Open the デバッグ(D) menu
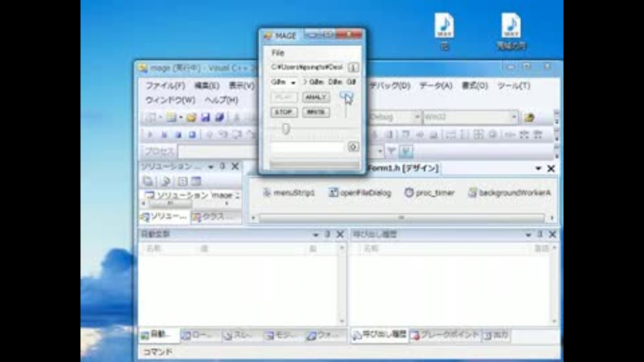The height and width of the screenshot is (362, 644). tap(389, 85)
